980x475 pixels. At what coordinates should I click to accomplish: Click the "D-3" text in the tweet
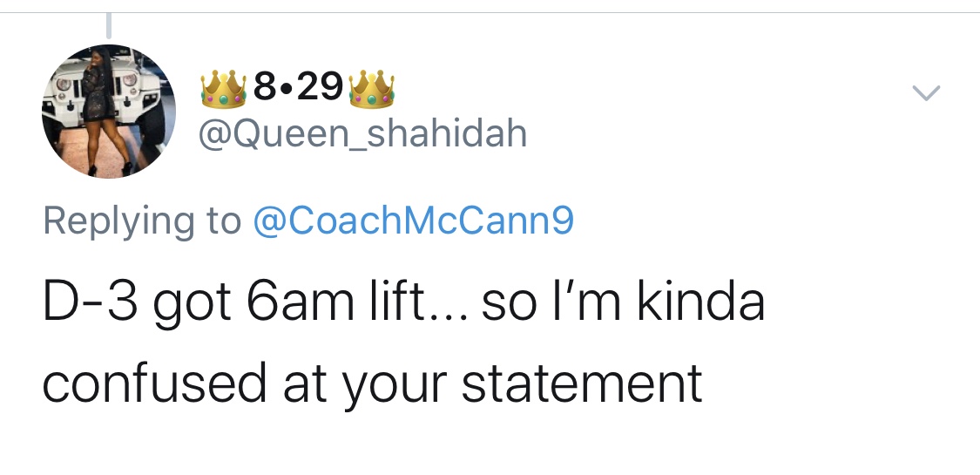coord(86,304)
